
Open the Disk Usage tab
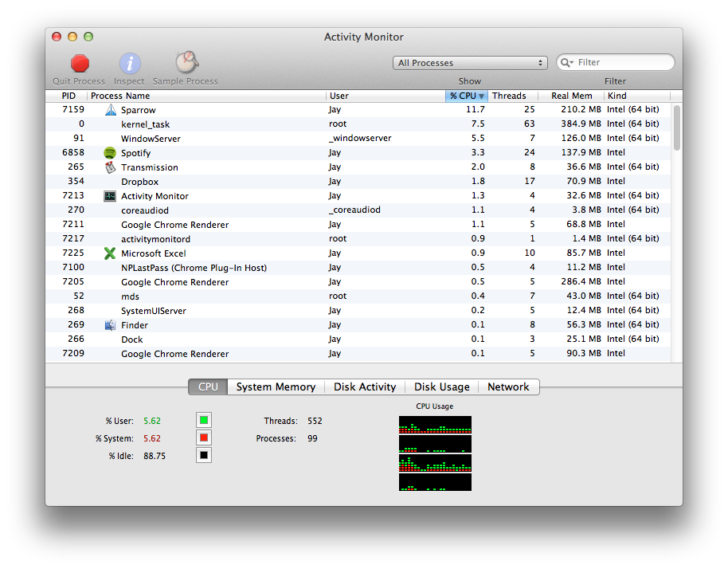pos(441,387)
